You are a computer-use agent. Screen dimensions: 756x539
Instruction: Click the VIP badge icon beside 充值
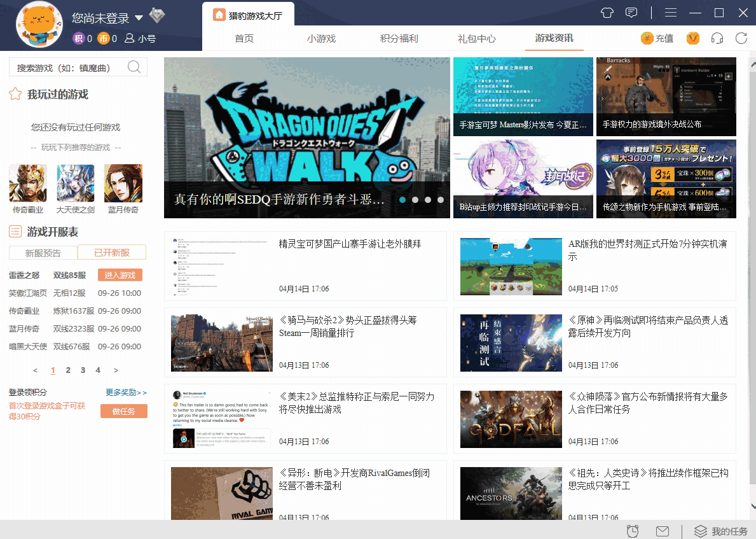(x=693, y=38)
